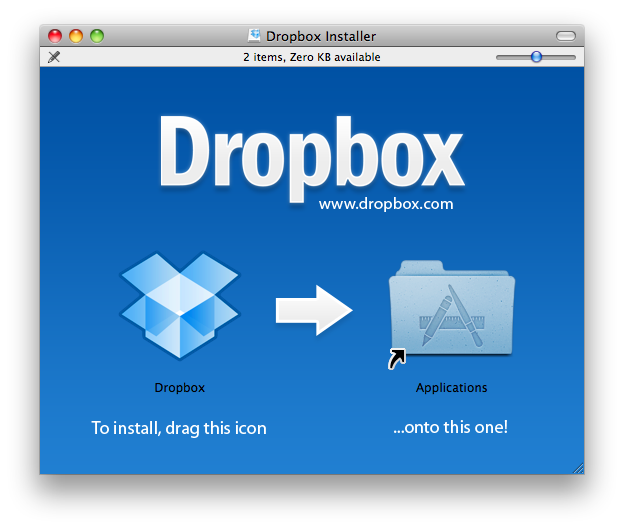
Task: Click the Dropbox Installer title text
Action: coord(321,36)
